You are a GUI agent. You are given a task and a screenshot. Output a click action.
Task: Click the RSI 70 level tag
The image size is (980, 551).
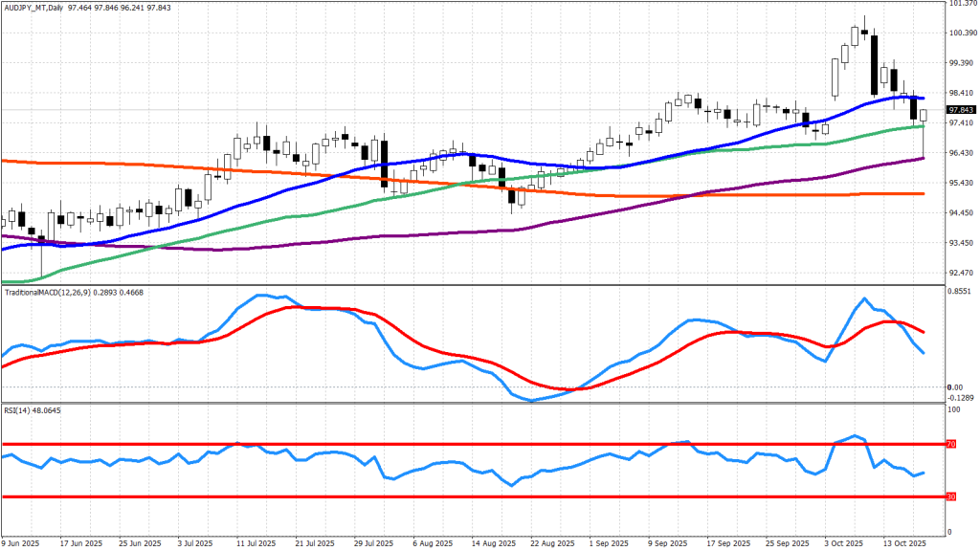951,444
